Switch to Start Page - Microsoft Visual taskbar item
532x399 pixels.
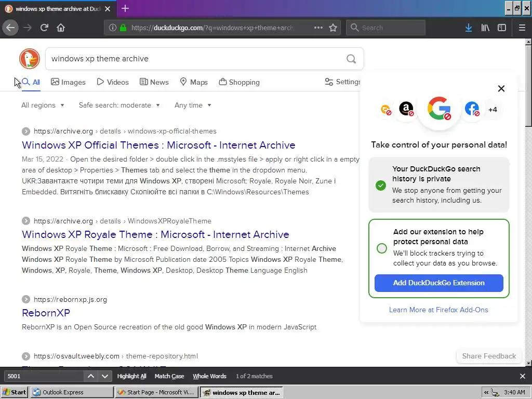pyautogui.click(x=156, y=392)
